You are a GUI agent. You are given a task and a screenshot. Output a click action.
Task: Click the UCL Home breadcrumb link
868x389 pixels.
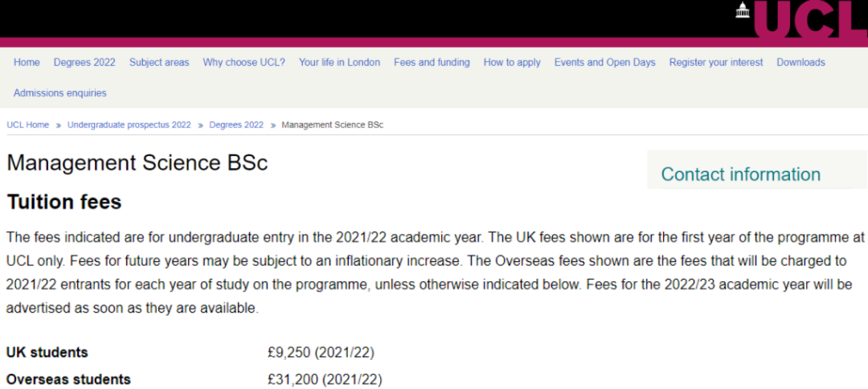tap(28, 125)
